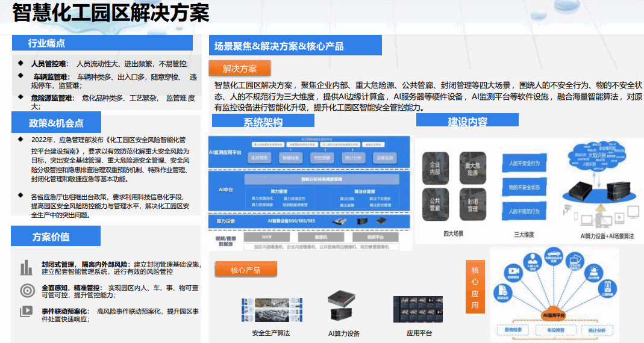644x343 pixels.
Task: Click the 企业内部 scene tile
Action: 434,168
